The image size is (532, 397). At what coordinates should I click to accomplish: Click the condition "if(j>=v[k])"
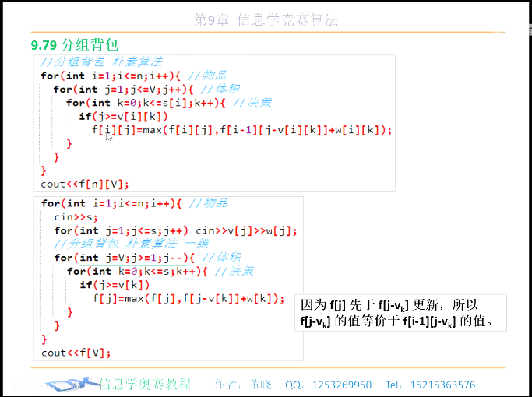pos(115,285)
